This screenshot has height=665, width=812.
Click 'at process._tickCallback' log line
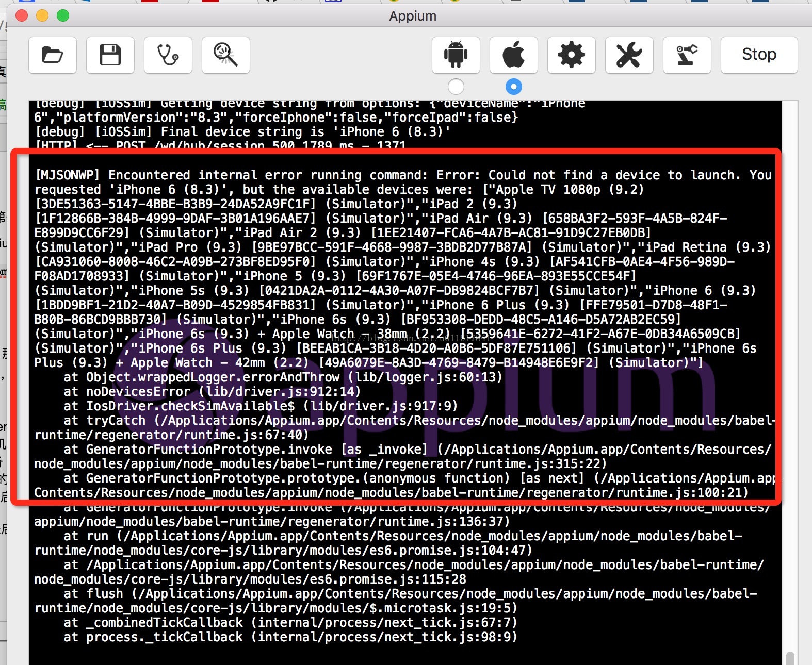(290, 637)
